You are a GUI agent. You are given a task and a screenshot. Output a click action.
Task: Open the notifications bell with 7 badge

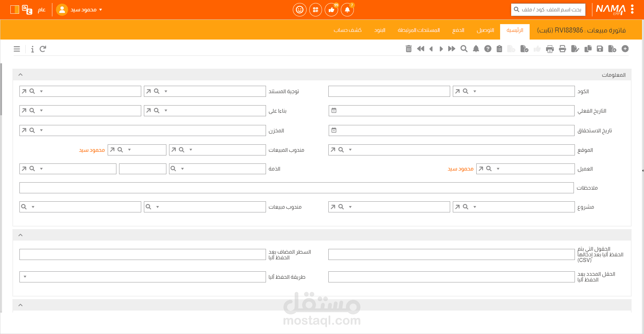[347, 10]
